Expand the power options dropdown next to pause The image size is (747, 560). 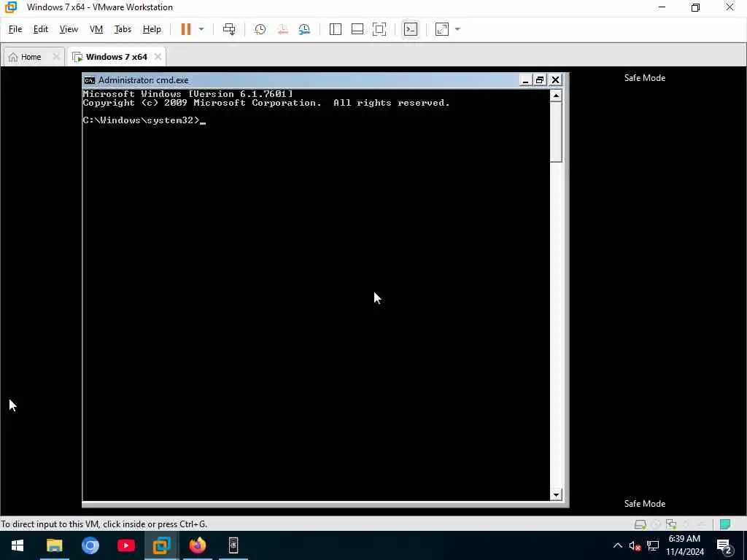coord(201,29)
